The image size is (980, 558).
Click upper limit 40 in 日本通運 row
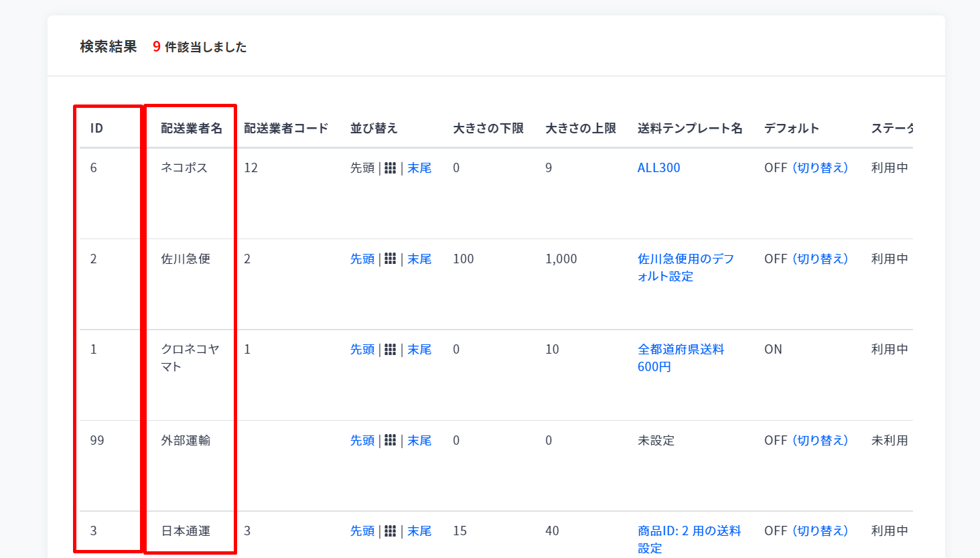click(x=552, y=531)
